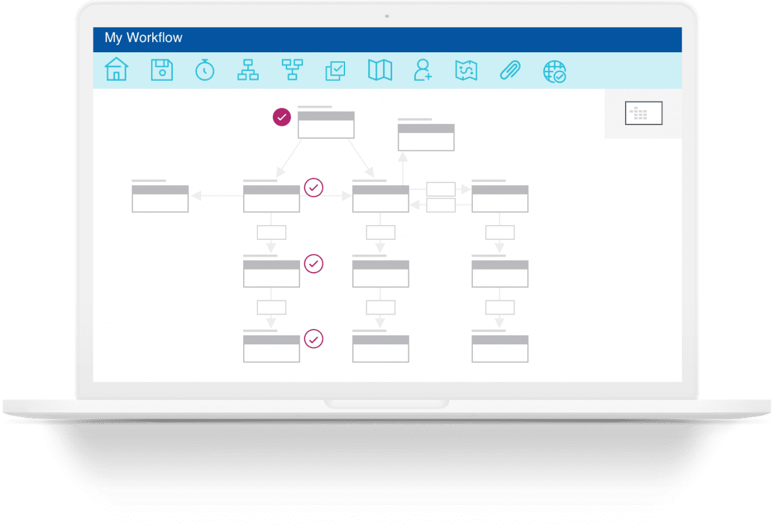Click the Home icon in the toolbar

tap(116, 71)
